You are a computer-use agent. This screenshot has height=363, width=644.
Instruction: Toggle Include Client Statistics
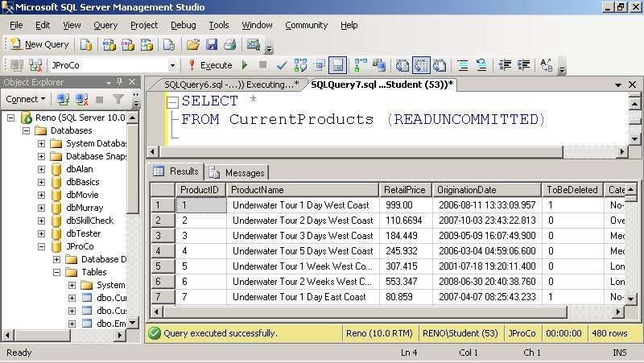pos(379,65)
